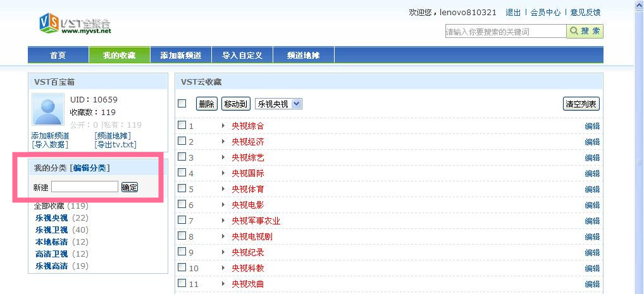
Task: Click 编辑 for the 央视国际 row
Action: point(592,174)
